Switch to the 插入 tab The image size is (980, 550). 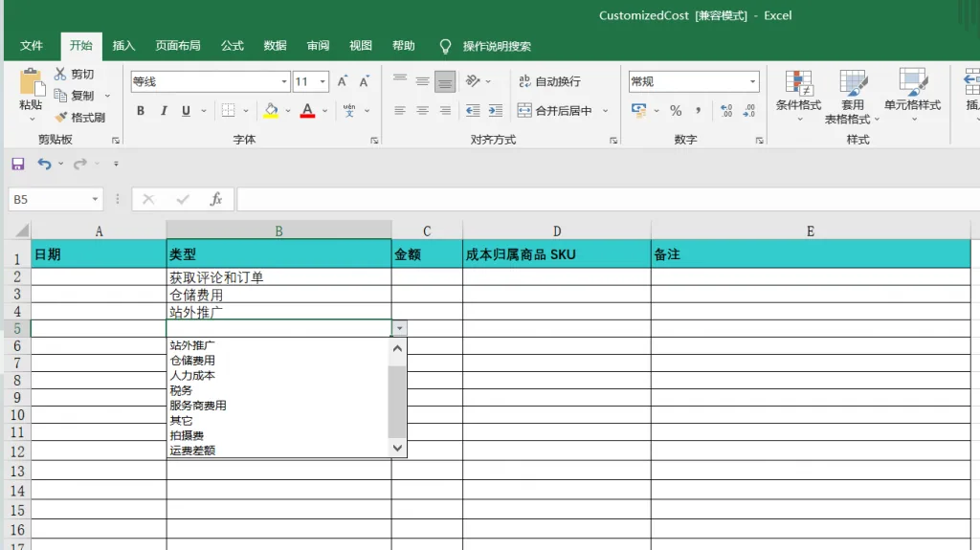(x=123, y=46)
